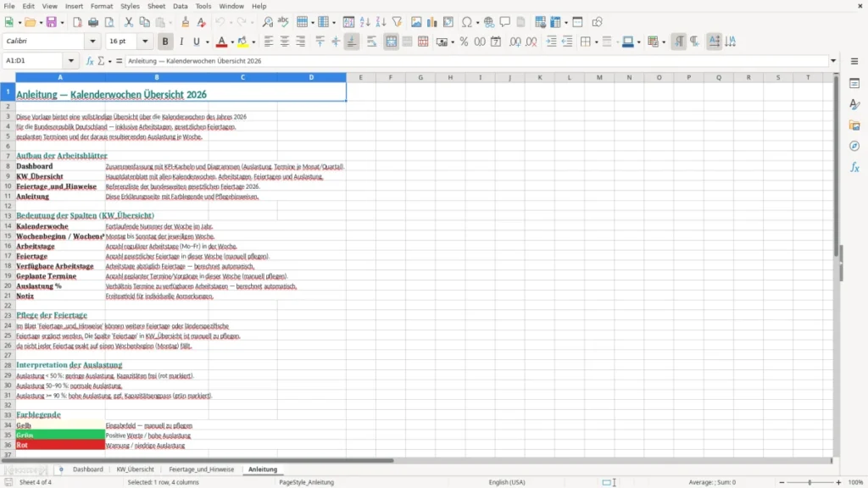The image size is (868, 488).
Task: Toggle Italic formatting
Action: point(181,42)
